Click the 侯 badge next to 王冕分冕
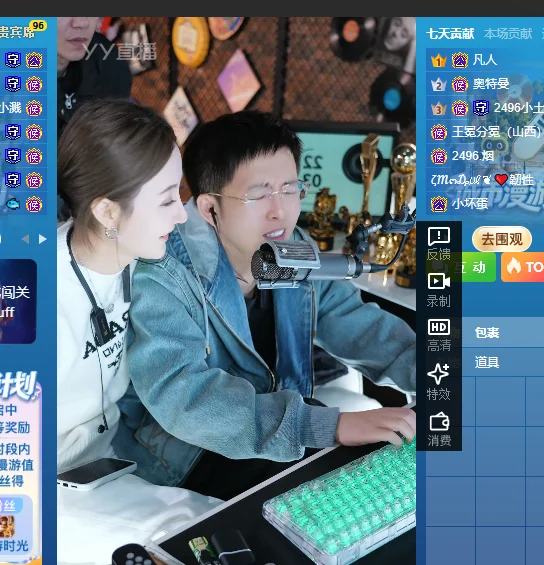This screenshot has height=565, width=544. click(x=438, y=133)
